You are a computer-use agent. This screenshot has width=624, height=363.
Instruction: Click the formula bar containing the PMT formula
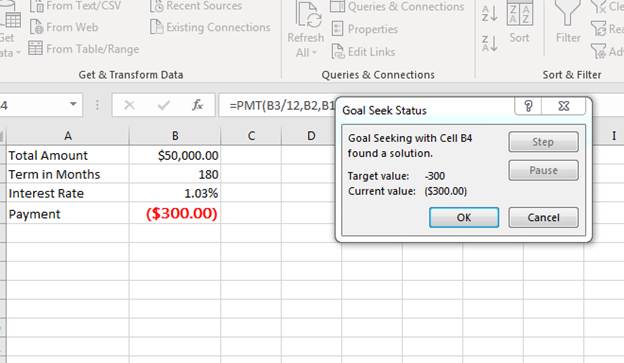click(277, 105)
